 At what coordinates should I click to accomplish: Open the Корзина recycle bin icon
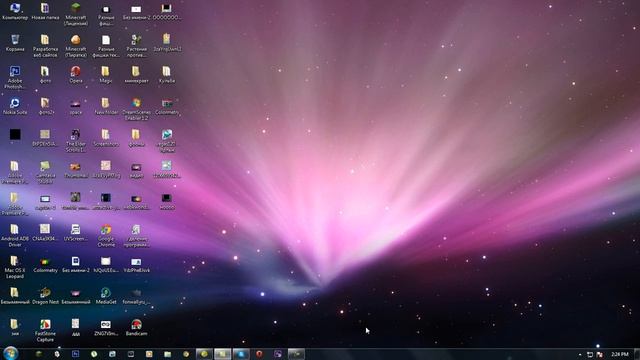(x=15, y=43)
